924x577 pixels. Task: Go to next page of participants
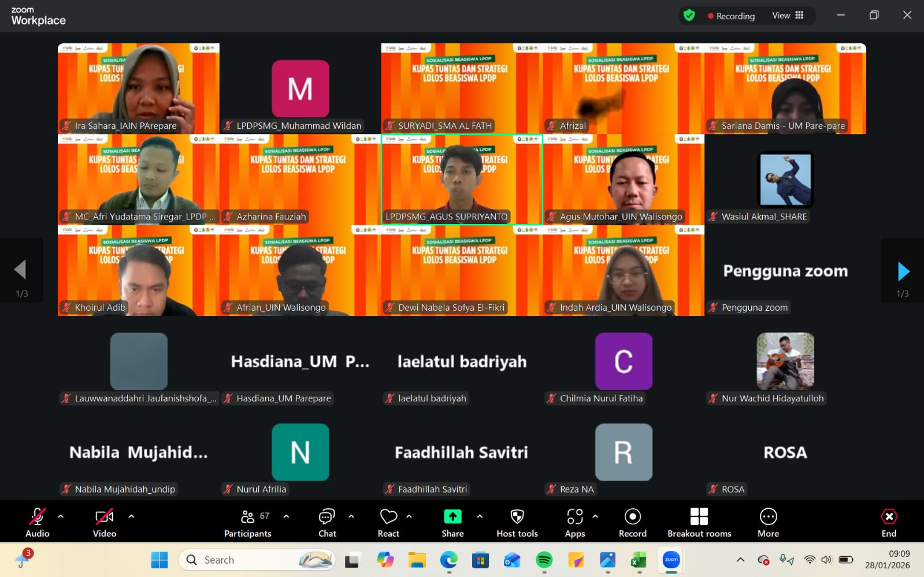903,271
